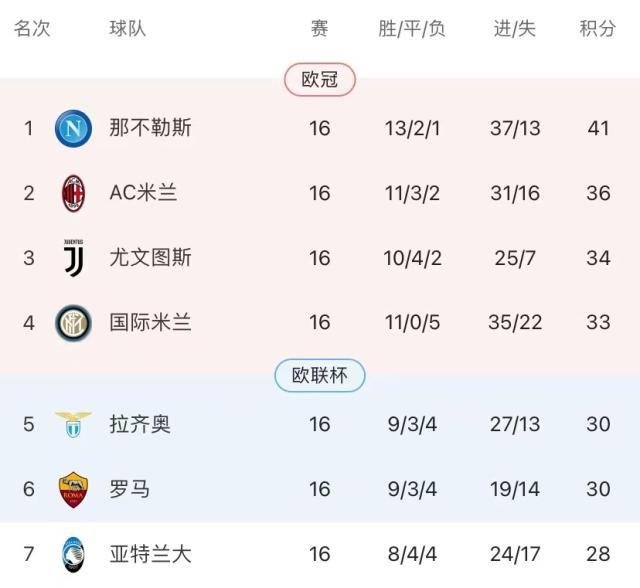This screenshot has height=588, width=640.
Task: Click the AC Milan team crest
Action: (73, 193)
